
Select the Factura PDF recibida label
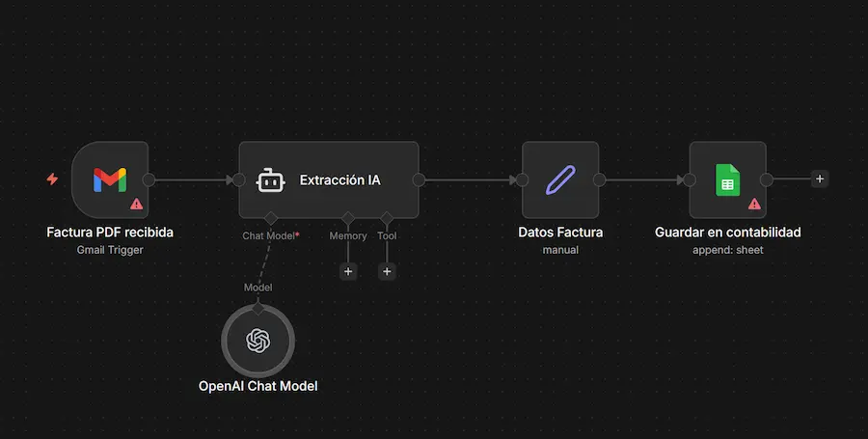tap(110, 233)
